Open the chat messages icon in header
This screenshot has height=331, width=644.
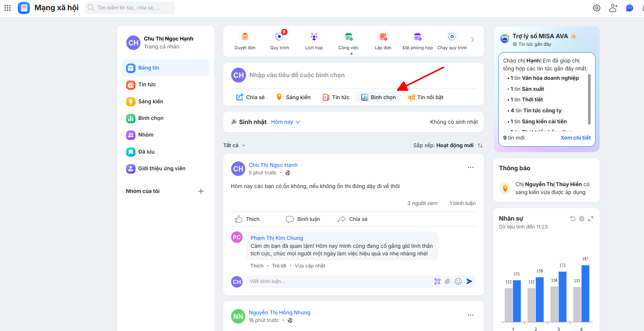pos(630,8)
